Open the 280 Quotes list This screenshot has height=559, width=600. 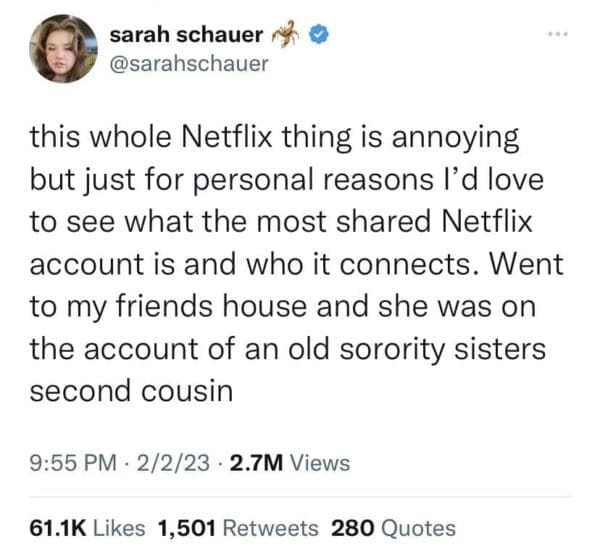click(x=393, y=528)
